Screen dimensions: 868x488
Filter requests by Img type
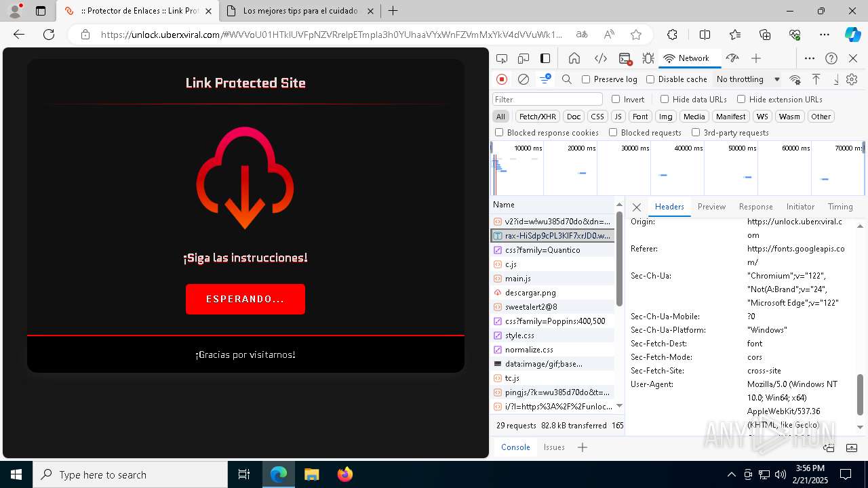[x=666, y=117]
